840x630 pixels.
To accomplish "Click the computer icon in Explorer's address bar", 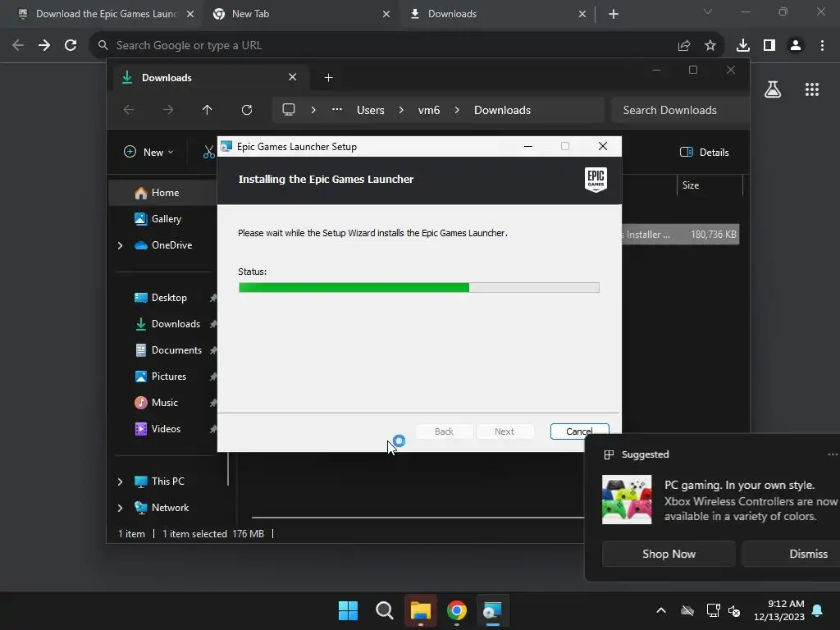I will coord(289,110).
